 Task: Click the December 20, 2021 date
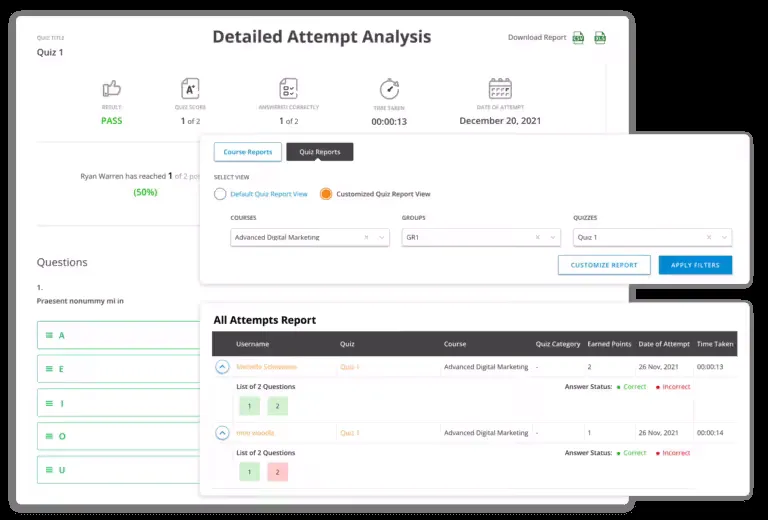pyautogui.click(x=500, y=121)
